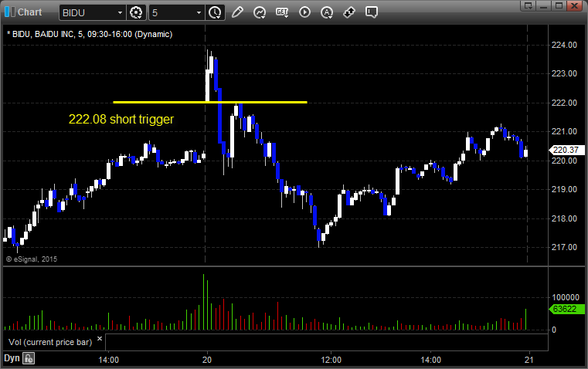Click the 100000 volume axis label
Screen dimensions: 588x369
[566, 297]
